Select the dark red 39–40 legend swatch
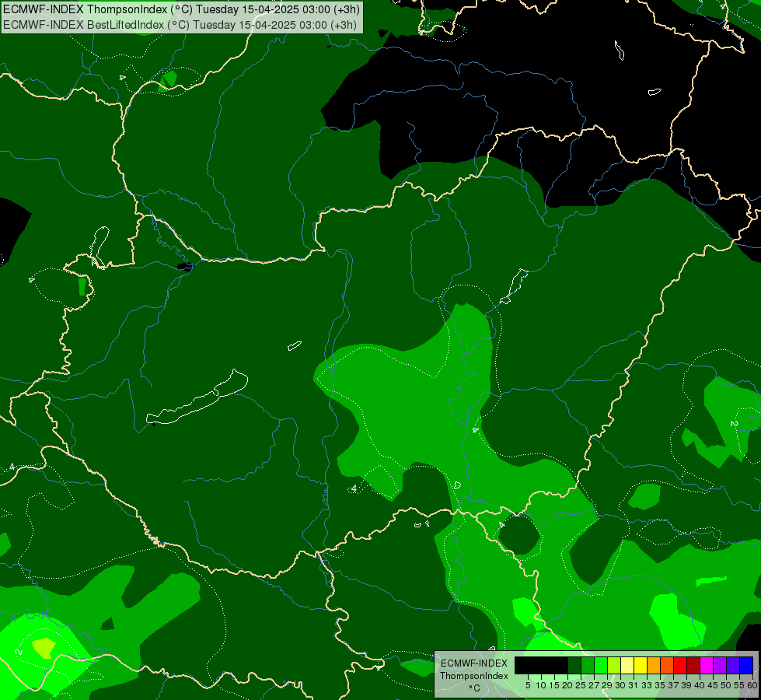Viewport: 761px width, 700px height. (693, 665)
